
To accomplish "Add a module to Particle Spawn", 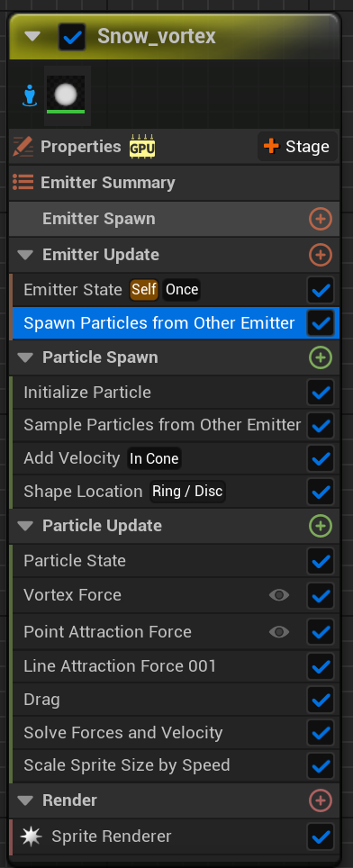I will [x=321, y=357].
